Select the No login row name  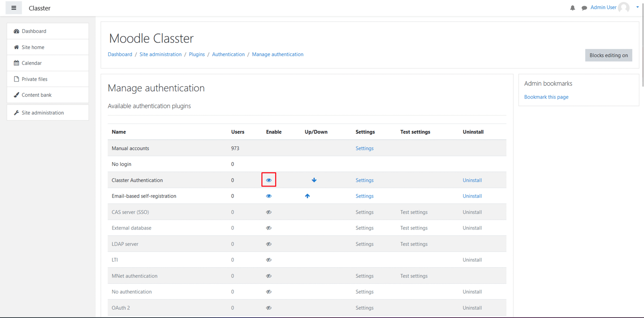(121, 164)
